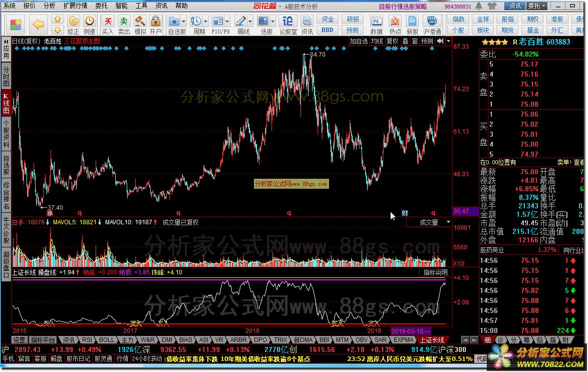588x372 pixels.
Task: Open the 测速 speed test icon
Action: tap(89, 25)
